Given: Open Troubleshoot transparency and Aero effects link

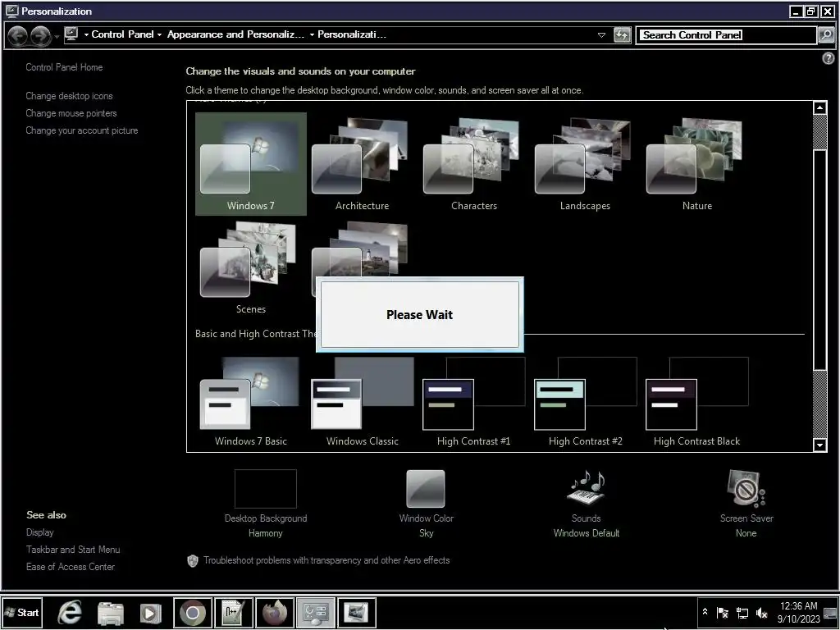Looking at the screenshot, I should pos(326,559).
